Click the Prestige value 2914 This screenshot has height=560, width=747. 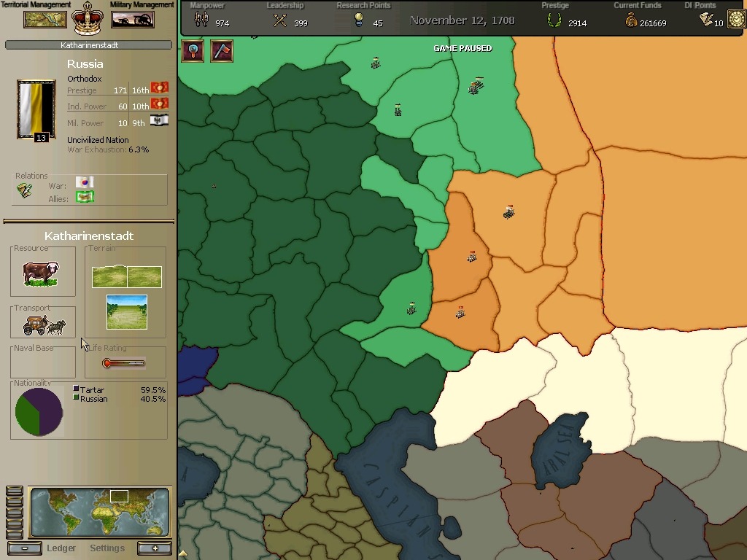[578, 23]
